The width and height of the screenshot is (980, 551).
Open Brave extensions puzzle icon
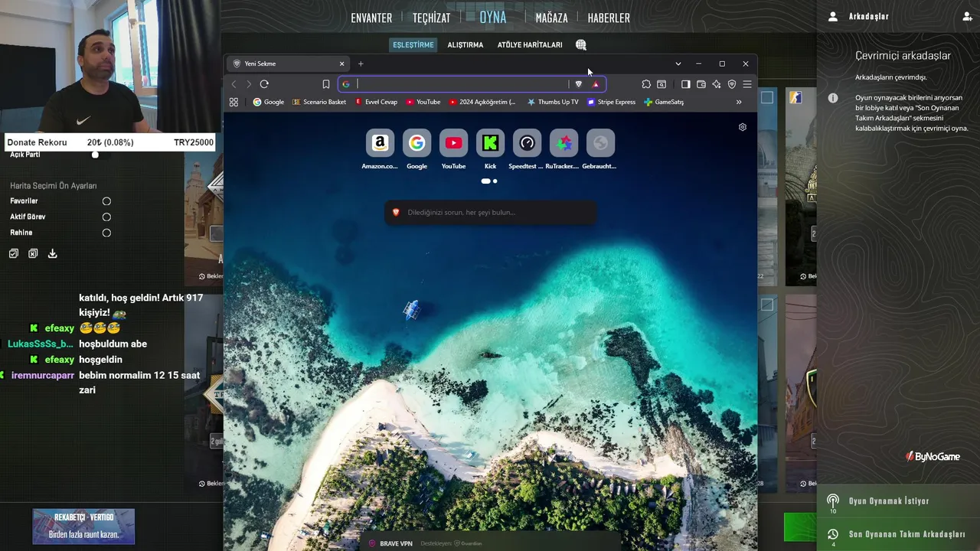[646, 84]
